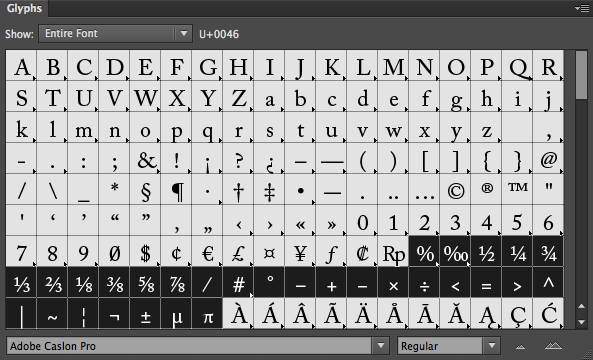Select the capital Q glyph
593x360 pixels.
point(518,65)
